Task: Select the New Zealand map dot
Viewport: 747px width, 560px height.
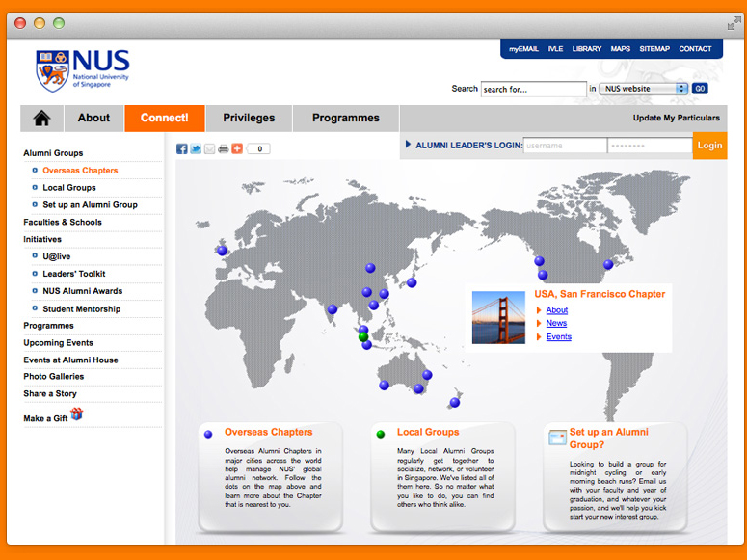Action: (455, 403)
